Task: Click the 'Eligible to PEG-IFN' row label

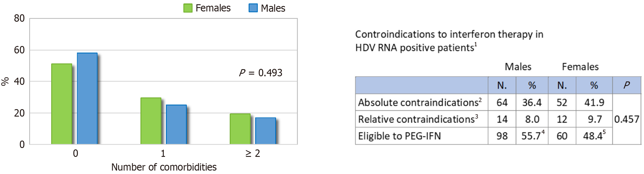Action: (x=399, y=136)
